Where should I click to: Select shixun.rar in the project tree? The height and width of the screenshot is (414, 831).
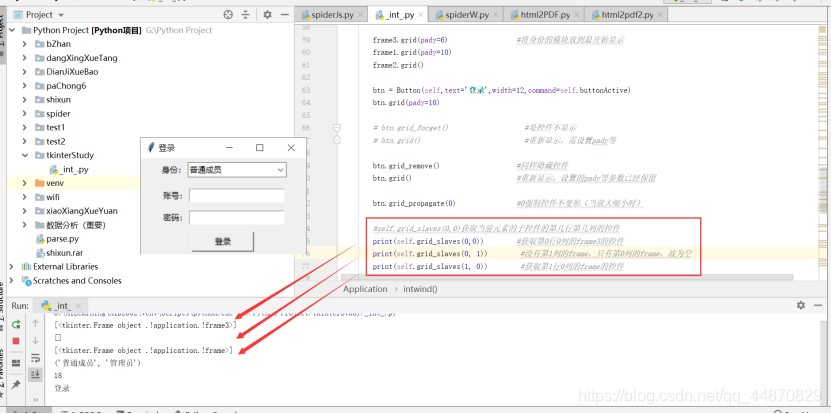(59, 253)
